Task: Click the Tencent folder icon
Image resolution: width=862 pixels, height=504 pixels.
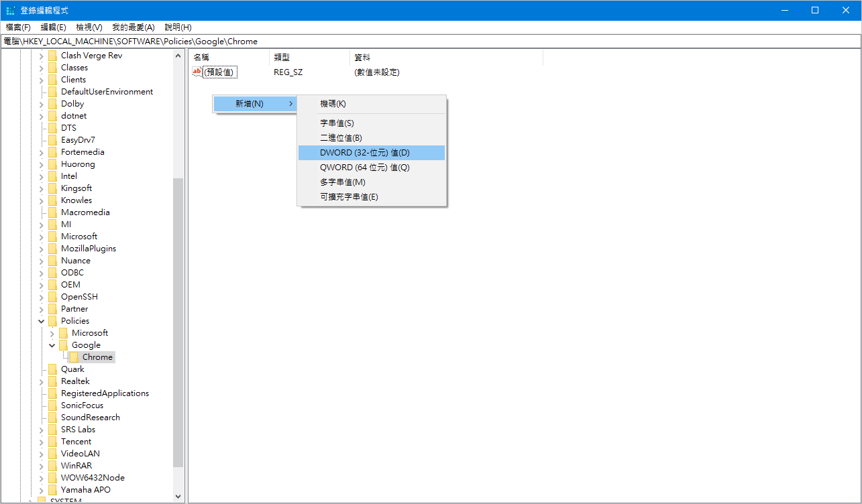Action: coord(52,442)
